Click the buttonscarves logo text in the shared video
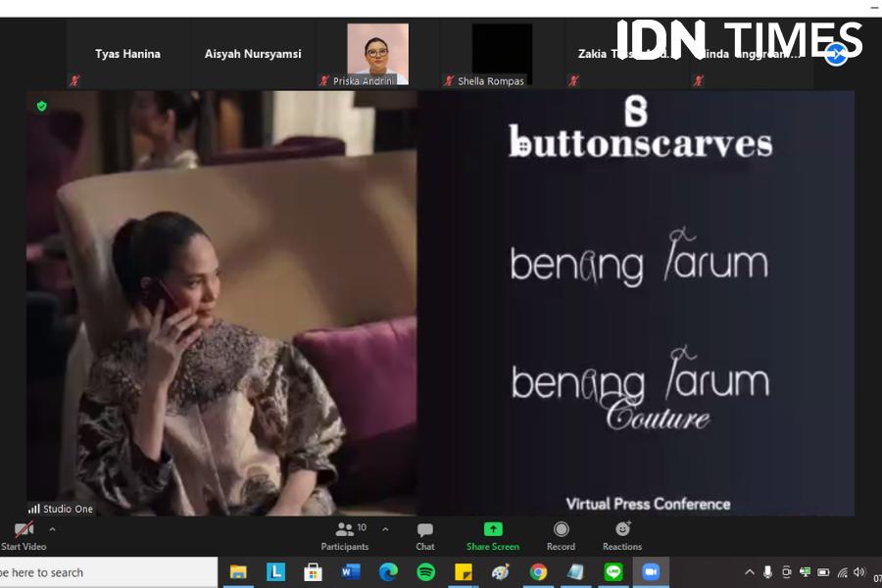The image size is (882, 588). point(641,142)
